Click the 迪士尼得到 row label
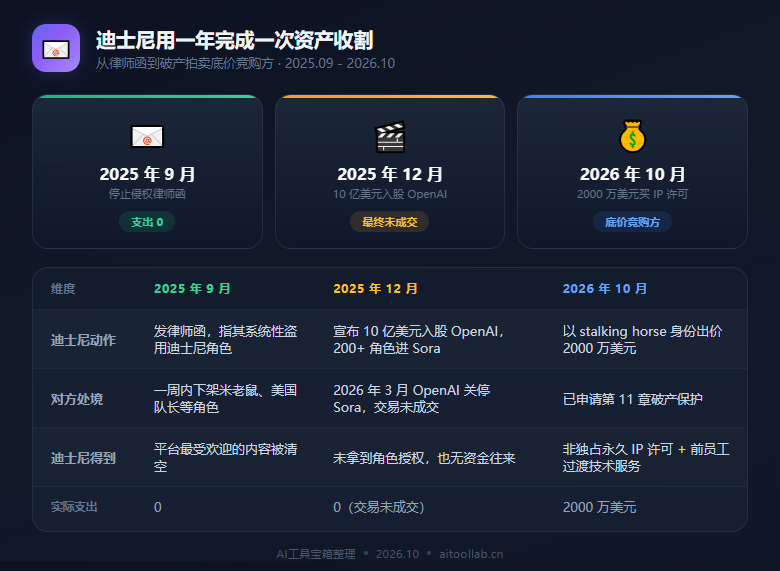The width and height of the screenshot is (780, 571). [x=83, y=458]
